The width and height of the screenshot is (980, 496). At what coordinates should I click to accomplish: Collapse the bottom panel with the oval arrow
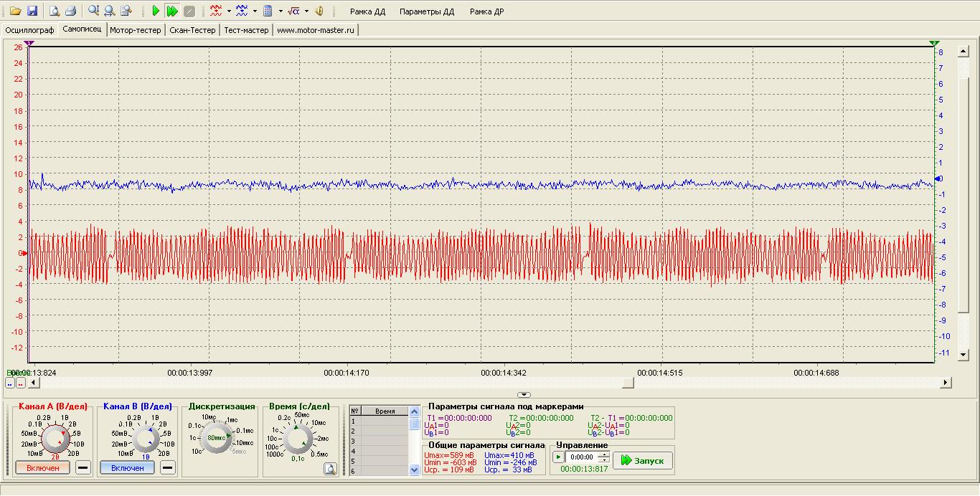pyautogui.click(x=524, y=395)
